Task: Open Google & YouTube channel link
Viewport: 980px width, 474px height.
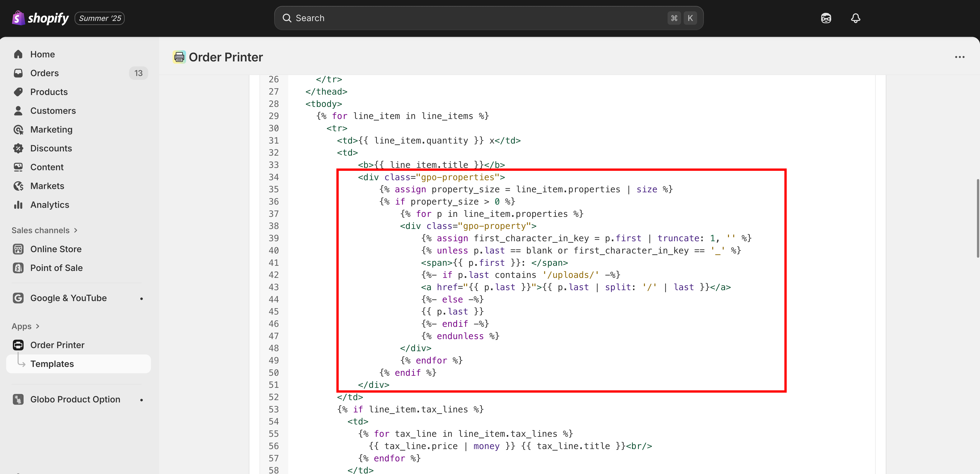Action: tap(68, 298)
